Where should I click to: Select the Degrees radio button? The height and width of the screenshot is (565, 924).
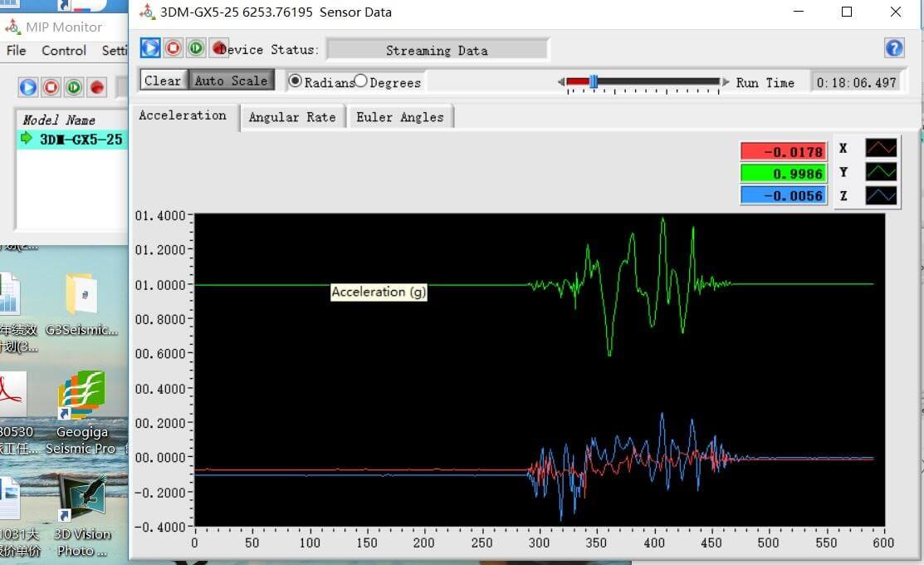(361, 81)
